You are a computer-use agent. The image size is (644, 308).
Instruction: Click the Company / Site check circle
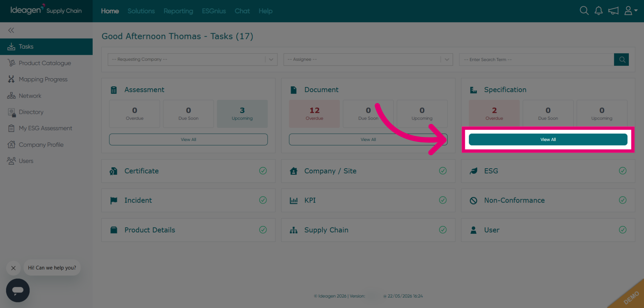443,171
